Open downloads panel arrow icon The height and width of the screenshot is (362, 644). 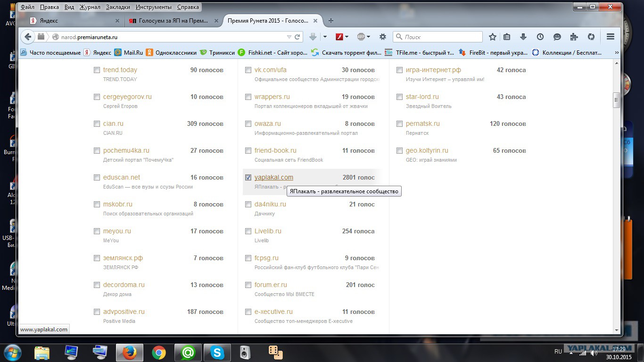click(523, 37)
